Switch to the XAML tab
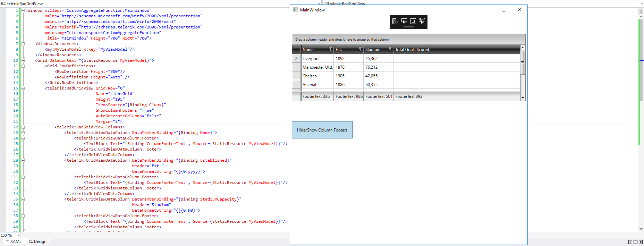The image size is (644, 246). 14,241
